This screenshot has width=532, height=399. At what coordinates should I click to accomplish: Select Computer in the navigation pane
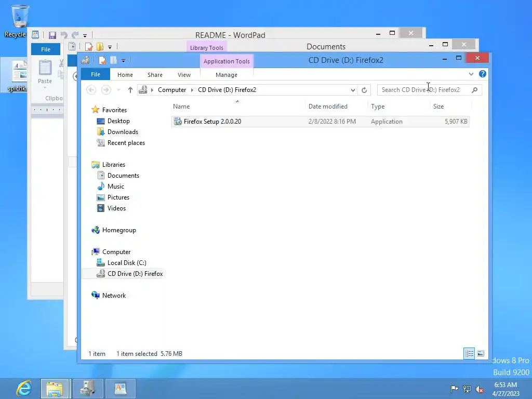coord(116,252)
